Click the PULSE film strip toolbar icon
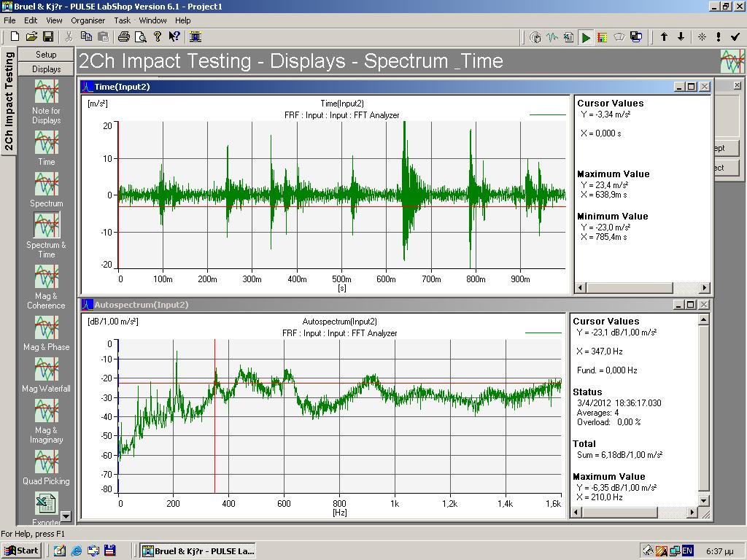The height and width of the screenshot is (560, 747). (196, 36)
